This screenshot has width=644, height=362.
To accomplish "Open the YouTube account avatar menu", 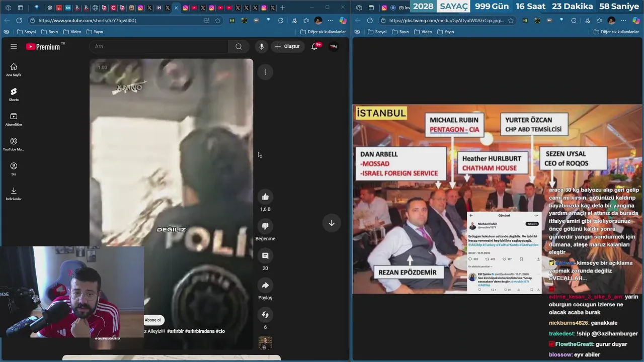I will click(x=334, y=46).
